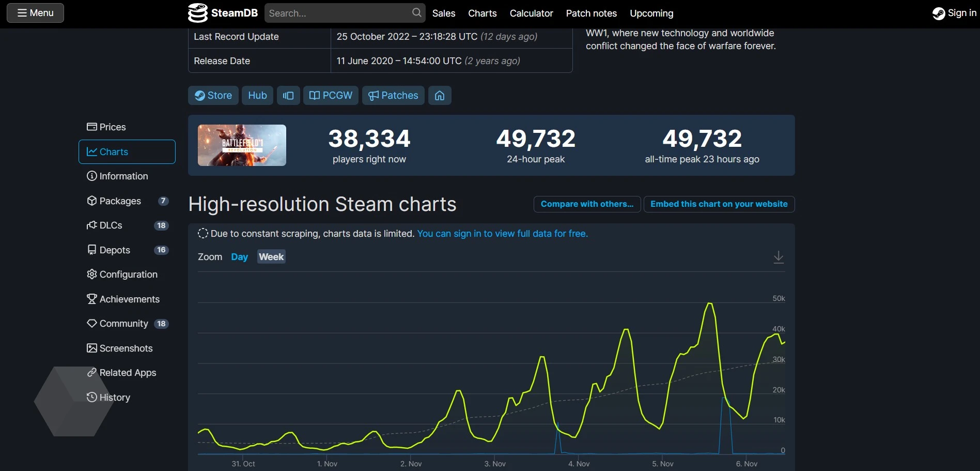Viewport: 980px width, 471px height.
Task: Click the search magnifier icon
Action: coord(416,13)
